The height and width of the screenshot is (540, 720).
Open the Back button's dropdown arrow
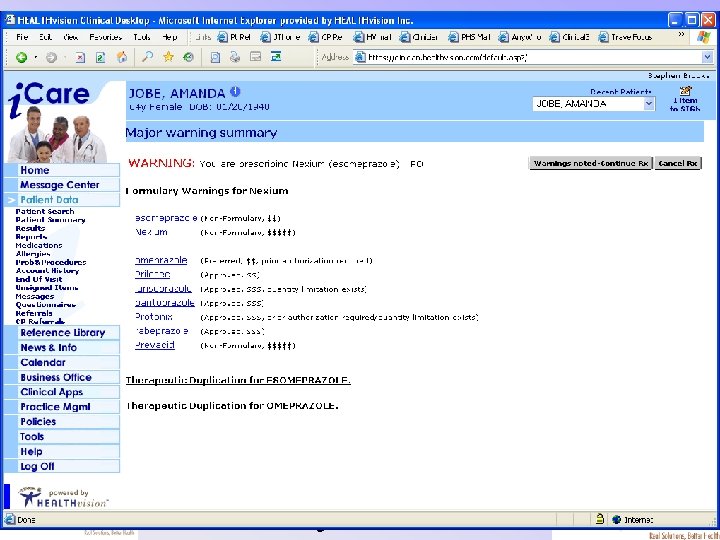click(x=36, y=58)
